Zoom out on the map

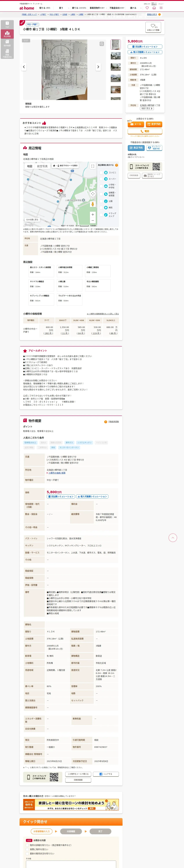point(93,220)
